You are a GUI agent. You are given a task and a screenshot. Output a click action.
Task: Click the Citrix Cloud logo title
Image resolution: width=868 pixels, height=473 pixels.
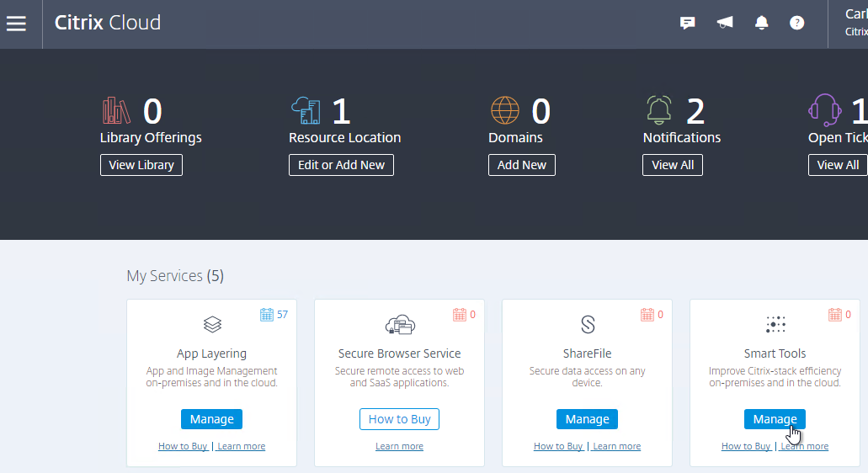click(x=108, y=23)
